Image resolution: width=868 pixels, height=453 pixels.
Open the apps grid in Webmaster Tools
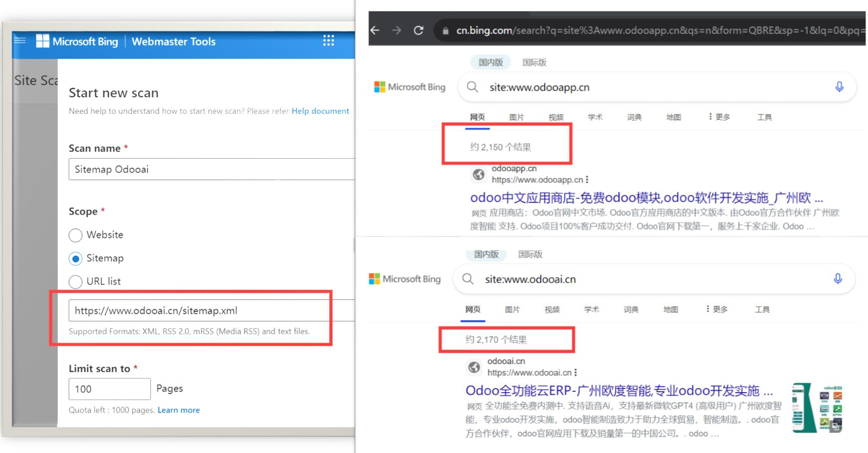328,40
